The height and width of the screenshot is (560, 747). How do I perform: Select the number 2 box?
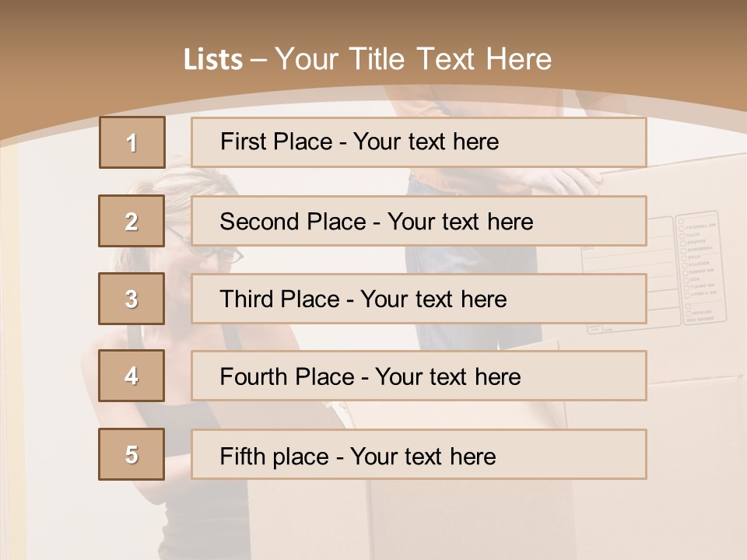tap(132, 221)
